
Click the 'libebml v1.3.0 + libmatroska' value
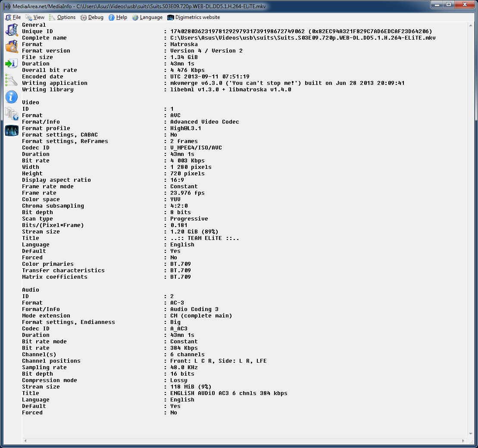pos(231,90)
